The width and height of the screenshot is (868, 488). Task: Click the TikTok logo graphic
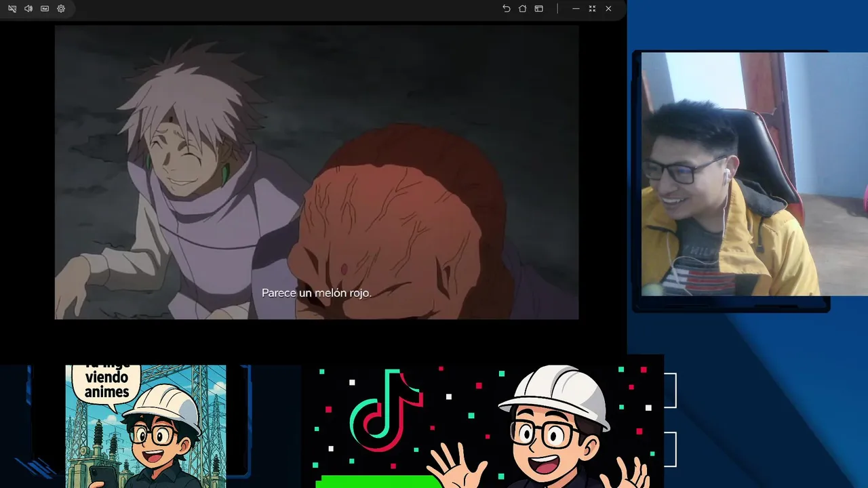385,410
